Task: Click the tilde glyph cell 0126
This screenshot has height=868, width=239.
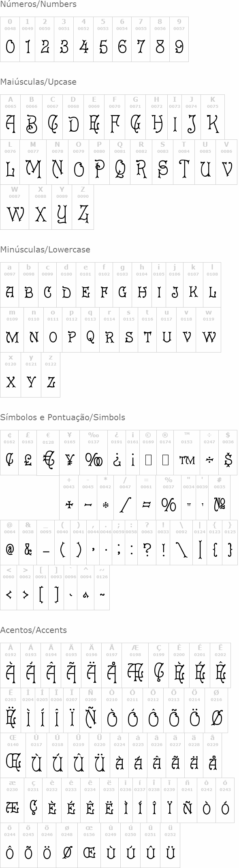Action: pyautogui.click(x=102, y=588)
